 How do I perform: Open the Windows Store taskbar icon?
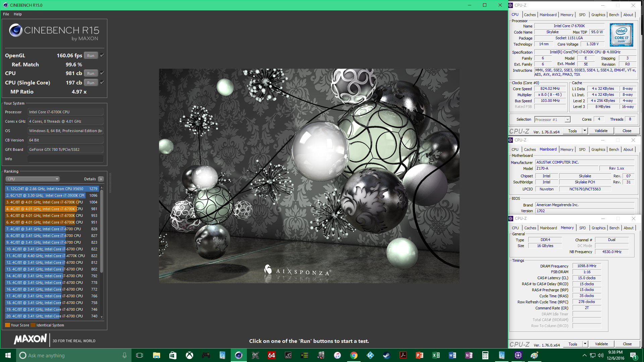point(173,355)
